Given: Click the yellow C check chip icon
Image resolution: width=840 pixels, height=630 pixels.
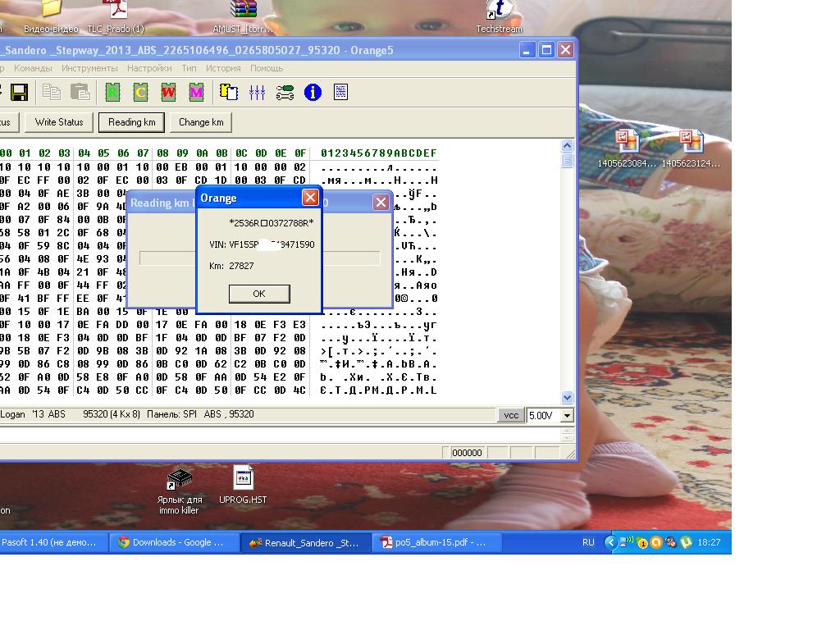Looking at the screenshot, I should [140, 92].
